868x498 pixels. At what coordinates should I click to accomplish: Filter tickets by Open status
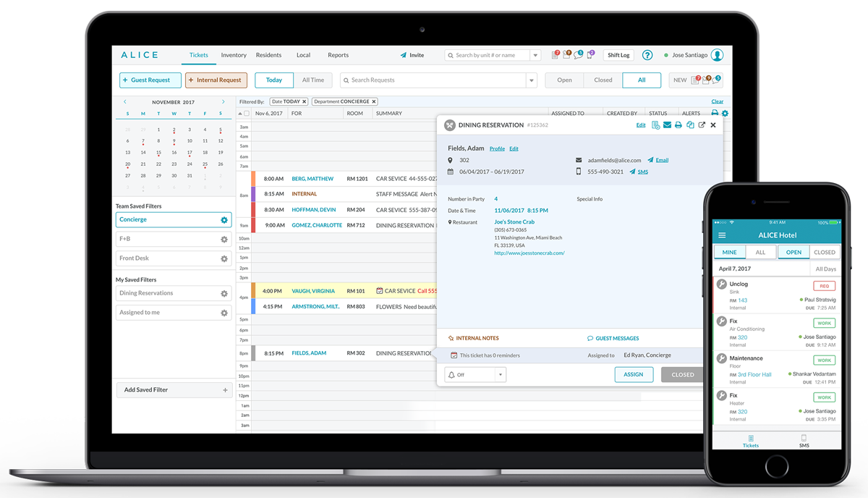pos(564,80)
